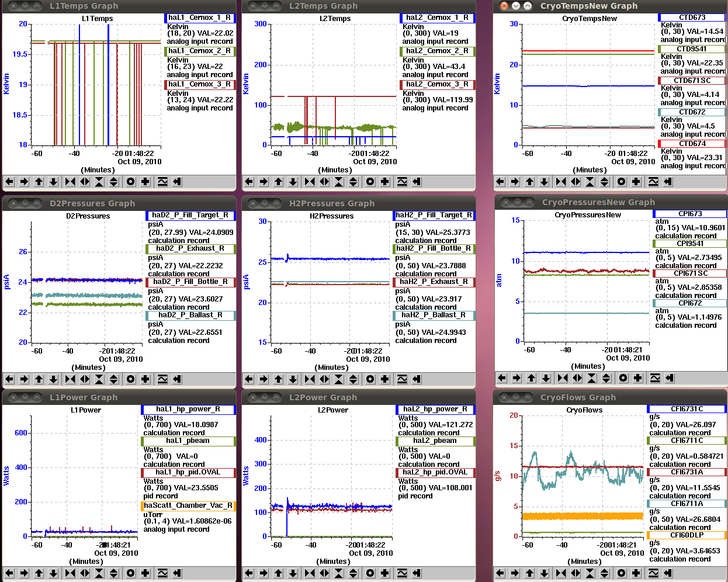Image resolution: width=728 pixels, height=582 pixels.
Task: Select haD2_P_Fill_Target_R legend entry
Action: (x=190, y=216)
